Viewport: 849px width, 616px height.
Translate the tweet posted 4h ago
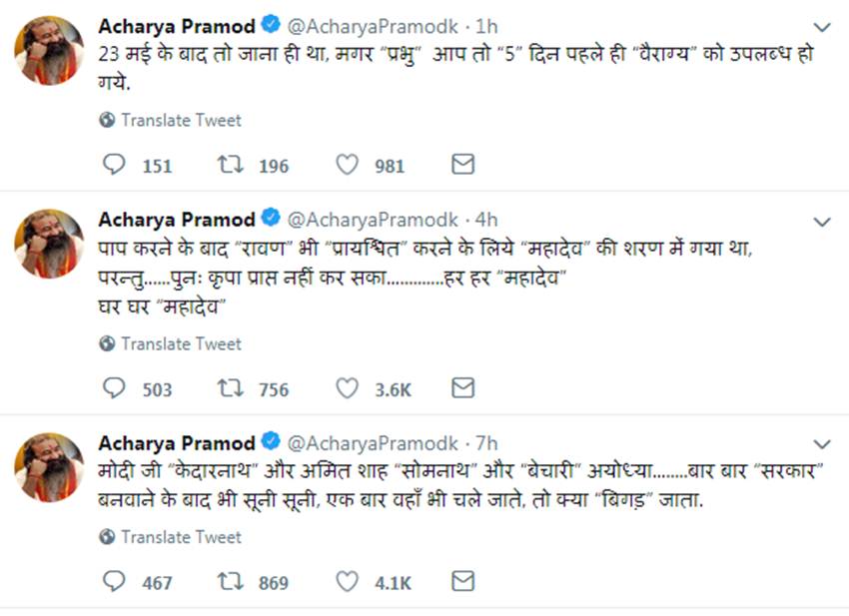[181, 343]
